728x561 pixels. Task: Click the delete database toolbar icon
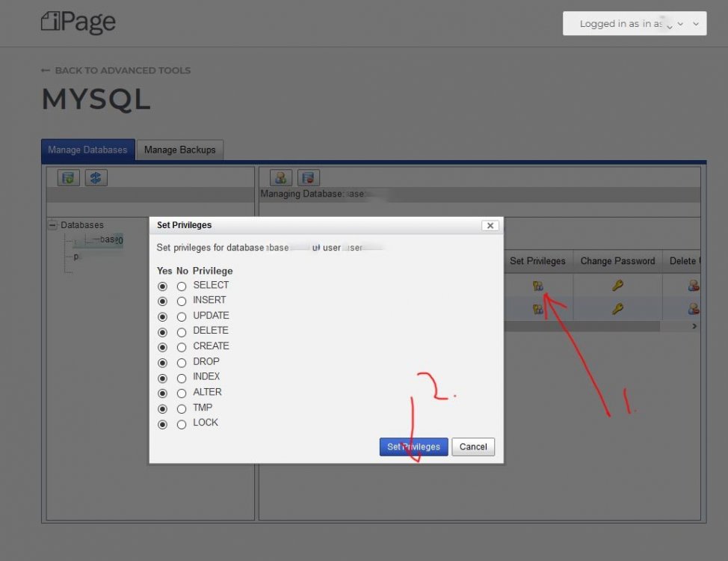(308, 177)
